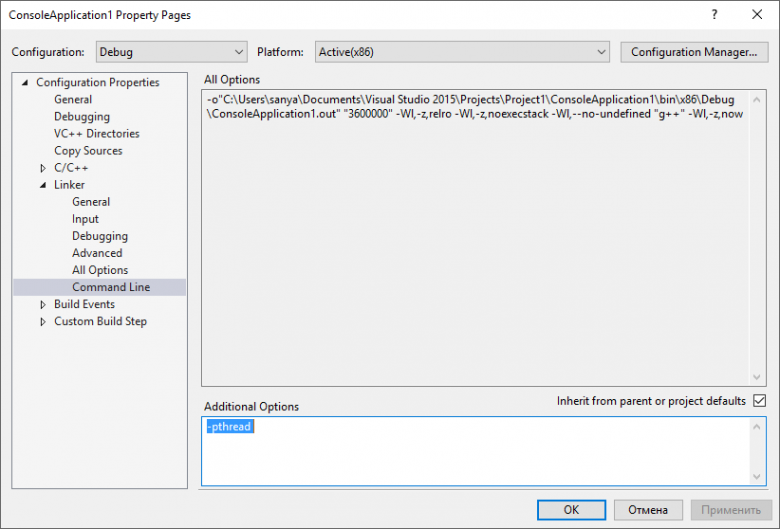
Task: Click the All Options scrollbar up arrow
Action: click(757, 100)
